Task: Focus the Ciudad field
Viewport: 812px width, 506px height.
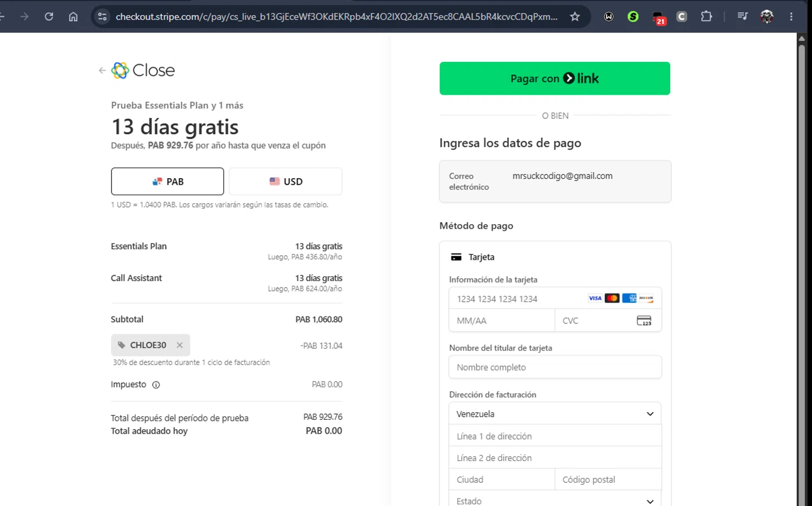Action: tap(502, 479)
